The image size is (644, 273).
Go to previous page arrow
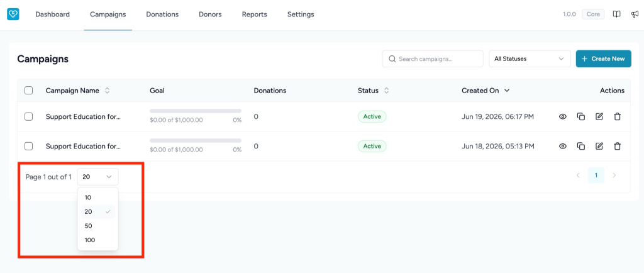click(x=578, y=175)
